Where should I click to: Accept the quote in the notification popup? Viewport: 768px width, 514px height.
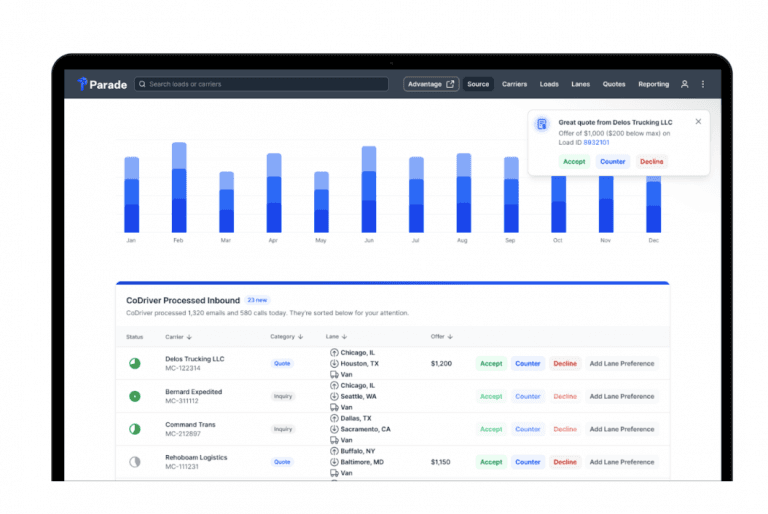pos(574,161)
